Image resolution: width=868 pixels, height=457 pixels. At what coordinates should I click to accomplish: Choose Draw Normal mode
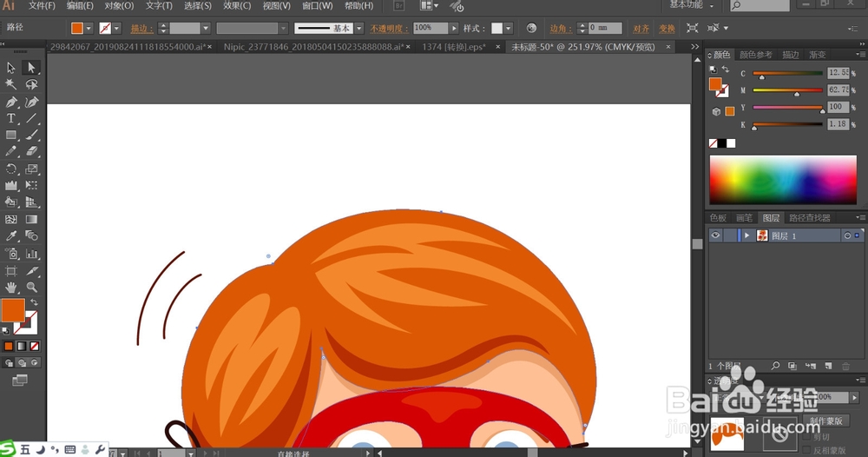[x=9, y=363]
